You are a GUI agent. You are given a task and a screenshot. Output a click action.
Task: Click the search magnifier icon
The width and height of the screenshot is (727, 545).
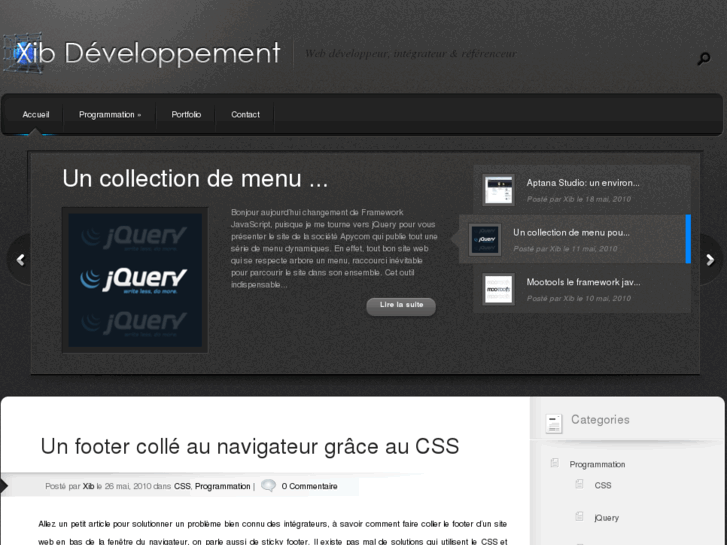pos(704,58)
